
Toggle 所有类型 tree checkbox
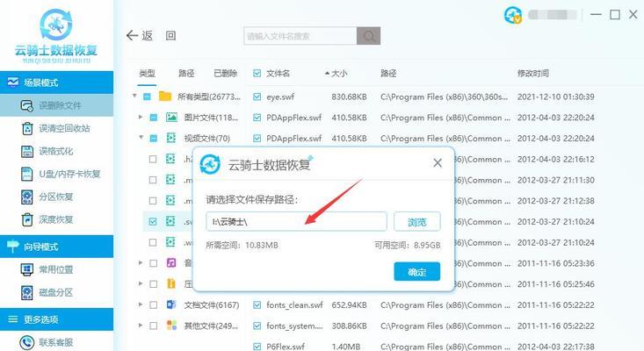pyautogui.click(x=147, y=97)
